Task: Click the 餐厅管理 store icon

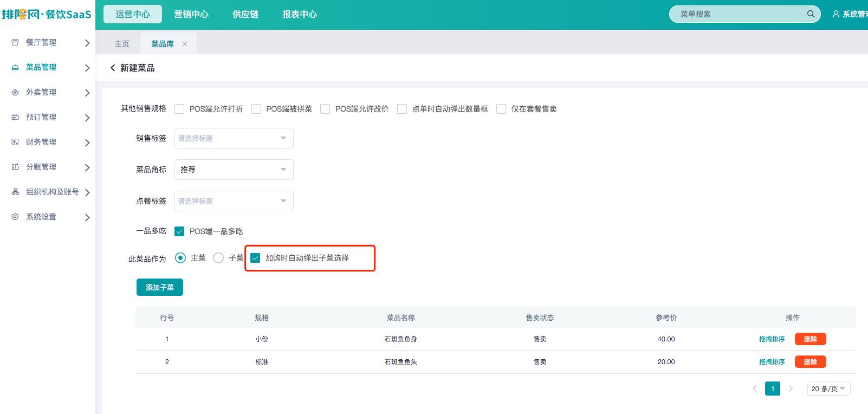Action: point(15,42)
